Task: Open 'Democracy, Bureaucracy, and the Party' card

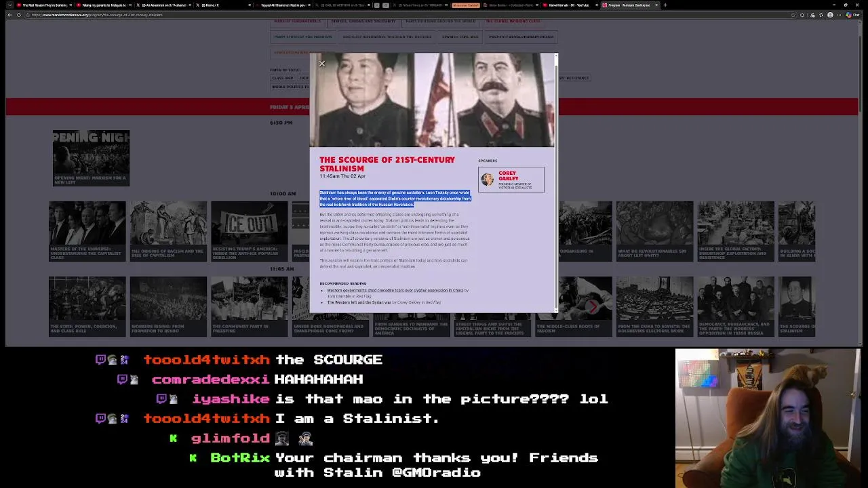Action: [736, 306]
